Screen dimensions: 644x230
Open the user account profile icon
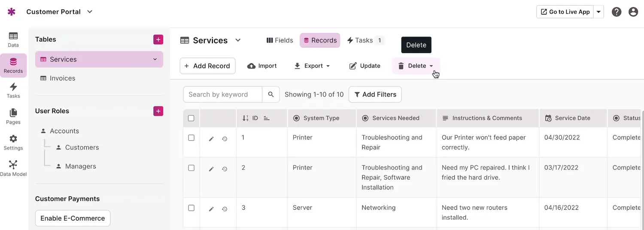tap(633, 12)
